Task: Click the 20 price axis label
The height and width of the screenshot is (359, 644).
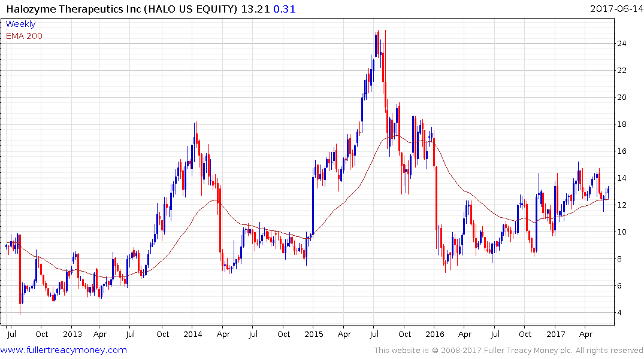Action: [622, 98]
